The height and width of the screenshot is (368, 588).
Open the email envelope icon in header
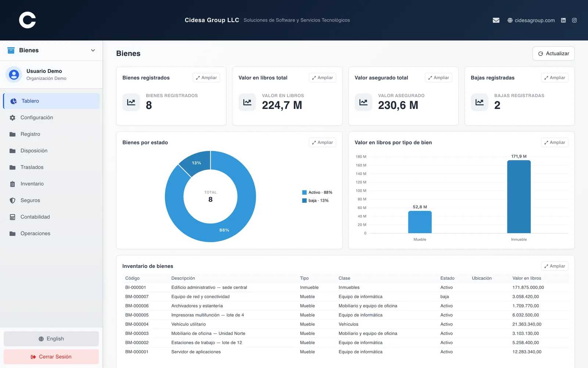point(496,20)
